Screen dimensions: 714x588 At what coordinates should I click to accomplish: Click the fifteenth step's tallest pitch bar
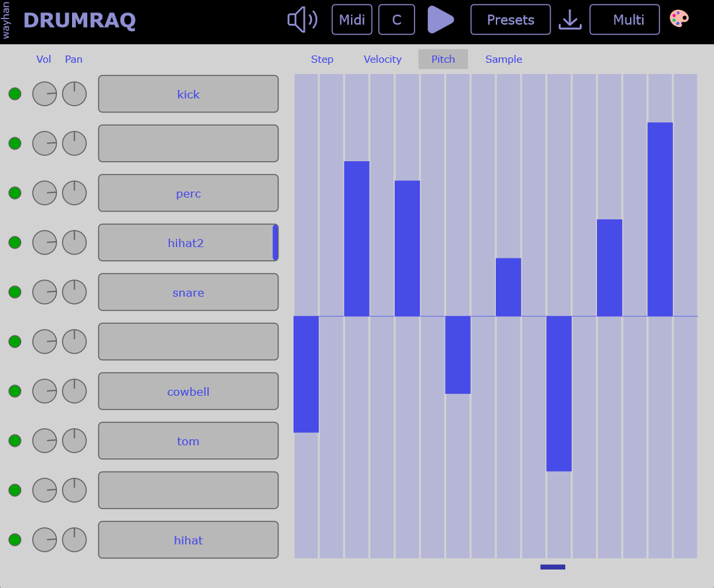[660, 219]
